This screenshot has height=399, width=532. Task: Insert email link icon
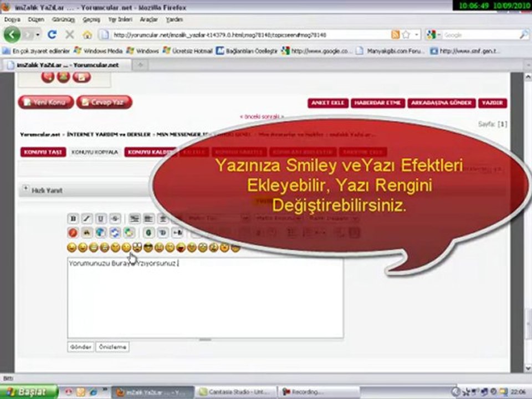(x=115, y=233)
